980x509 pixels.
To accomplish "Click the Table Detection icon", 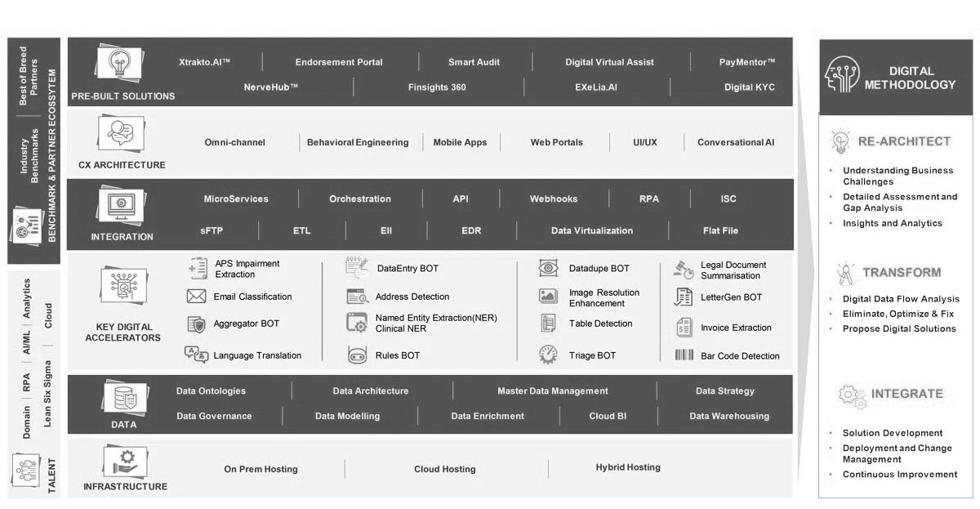I will coord(548,324).
